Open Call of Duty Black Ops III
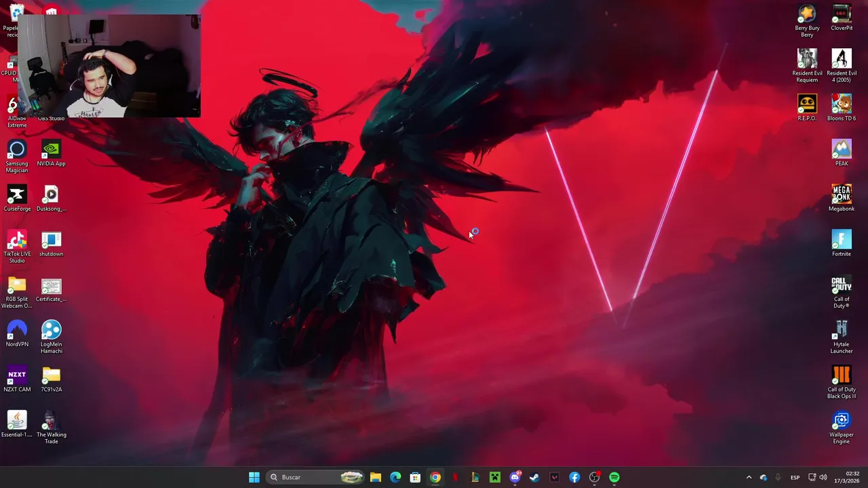 [x=842, y=383]
